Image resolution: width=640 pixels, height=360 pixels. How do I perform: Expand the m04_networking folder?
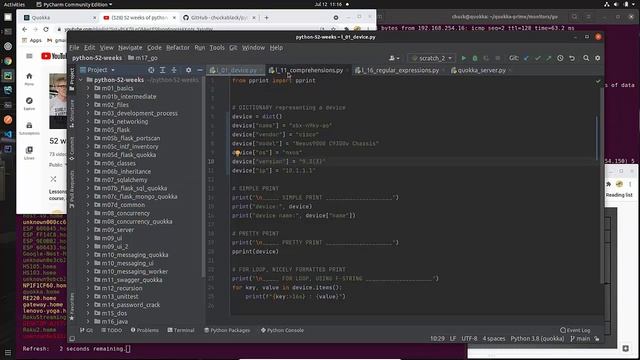pyautogui.click(x=88, y=122)
